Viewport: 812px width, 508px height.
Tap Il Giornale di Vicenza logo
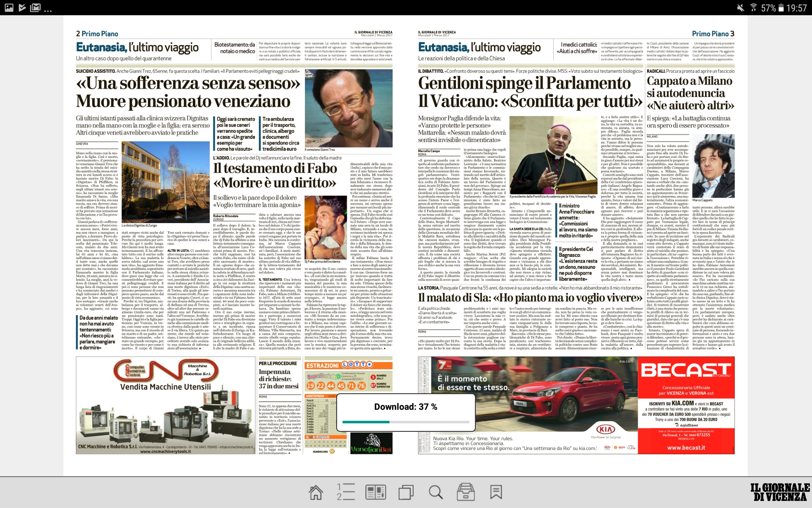(x=779, y=492)
